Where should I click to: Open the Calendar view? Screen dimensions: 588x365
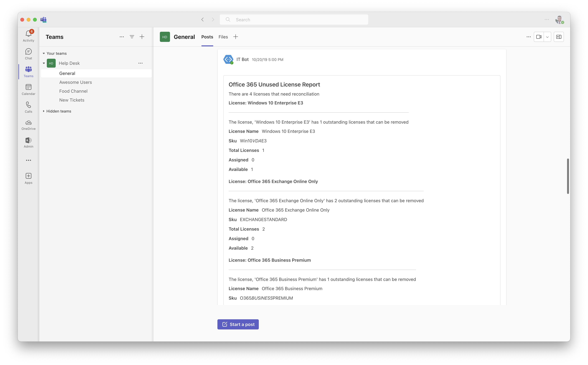28,90
